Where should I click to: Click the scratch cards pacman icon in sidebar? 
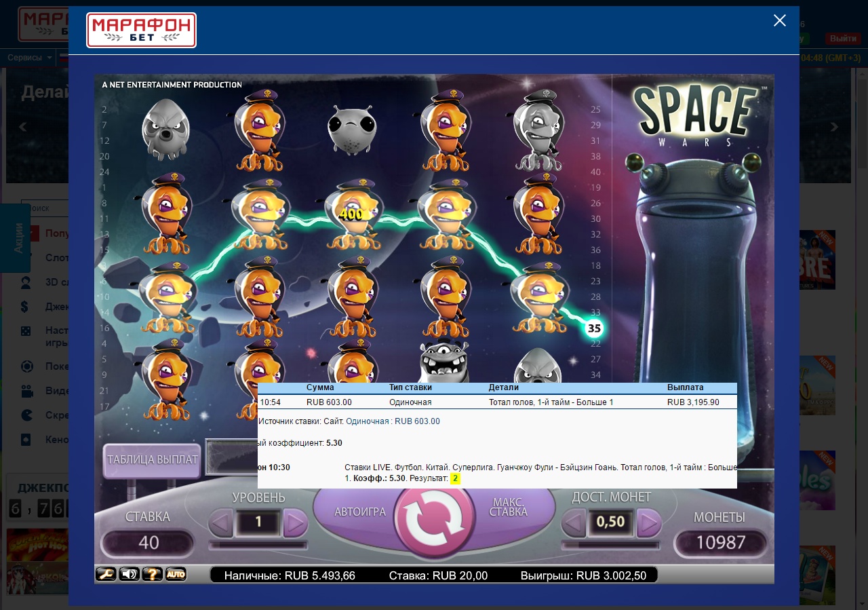[x=26, y=415]
